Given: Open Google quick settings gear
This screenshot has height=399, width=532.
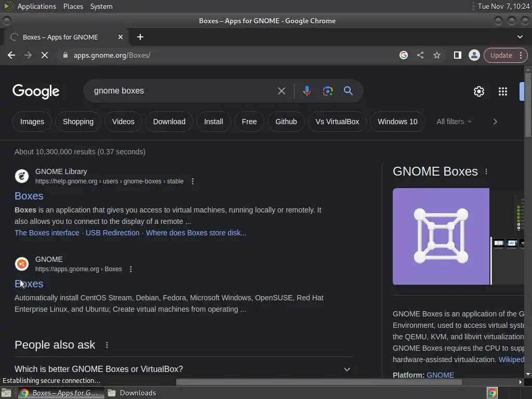Looking at the screenshot, I should [x=478, y=91].
